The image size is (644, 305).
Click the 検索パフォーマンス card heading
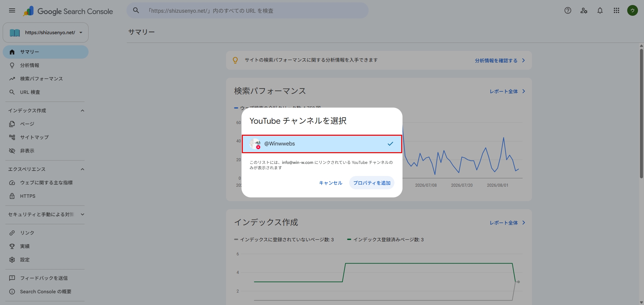click(270, 91)
